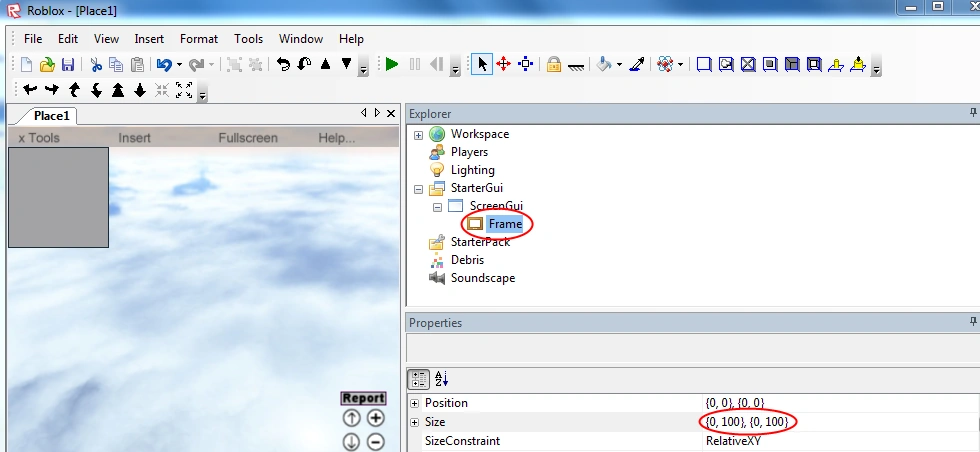Toggle the Lock padlock tool
980x452 pixels.
[554, 64]
